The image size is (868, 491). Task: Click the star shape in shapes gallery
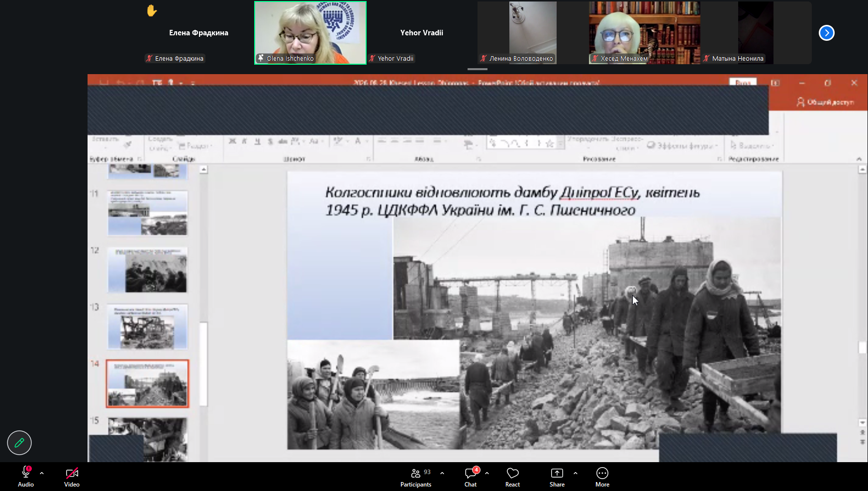pos(550,143)
